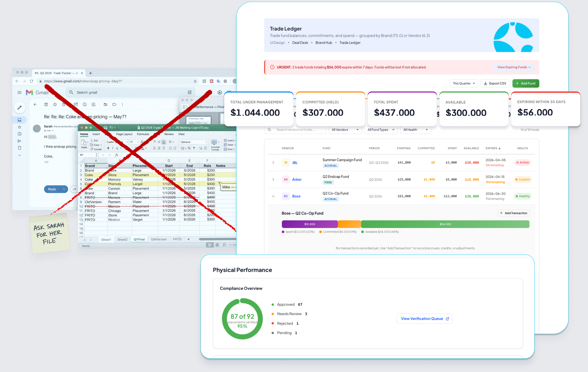Click the Labels tag icon in Gmail
Image resolution: width=588 pixels, height=372 pixels.
(114, 104)
